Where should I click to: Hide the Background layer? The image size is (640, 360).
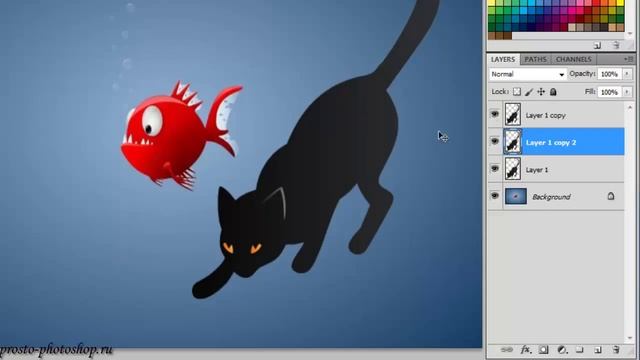495,196
